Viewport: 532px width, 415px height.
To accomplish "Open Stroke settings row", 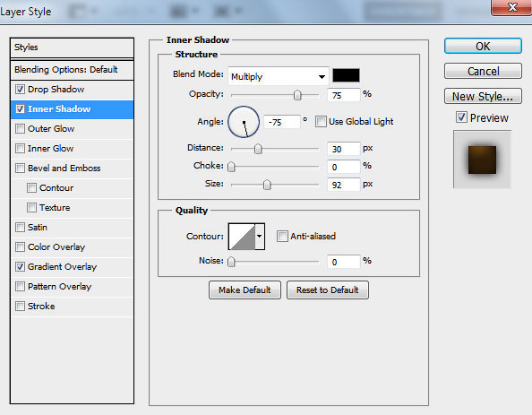I will 72,307.
